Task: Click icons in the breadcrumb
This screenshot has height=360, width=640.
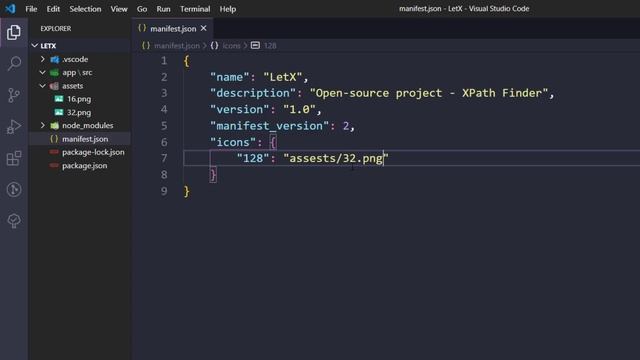Action: pyautogui.click(x=231, y=46)
